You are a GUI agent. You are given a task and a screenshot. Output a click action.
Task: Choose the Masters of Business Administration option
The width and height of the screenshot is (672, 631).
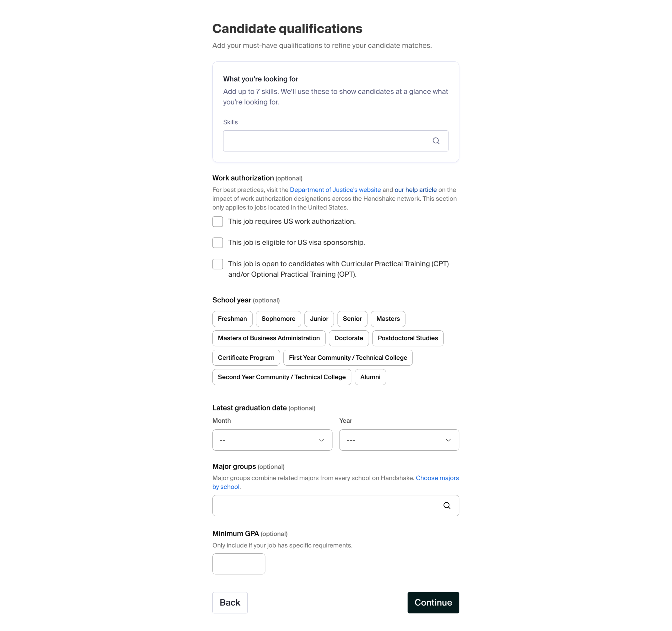point(268,338)
